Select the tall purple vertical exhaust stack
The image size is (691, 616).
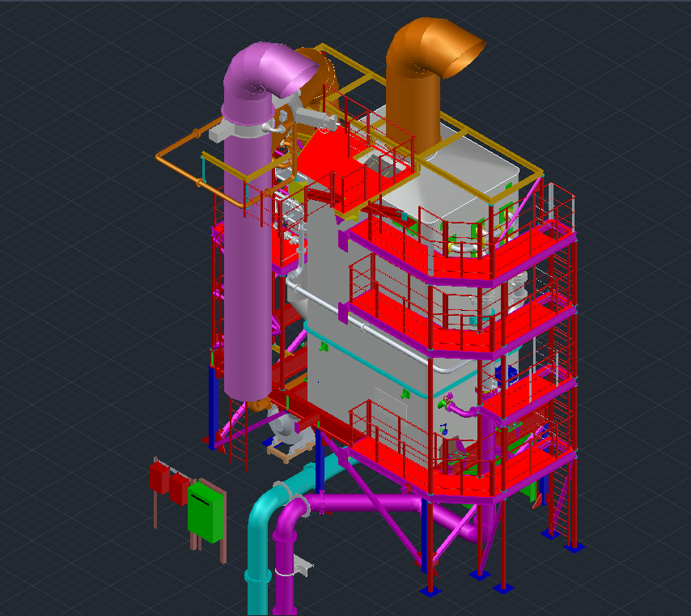pos(248,267)
